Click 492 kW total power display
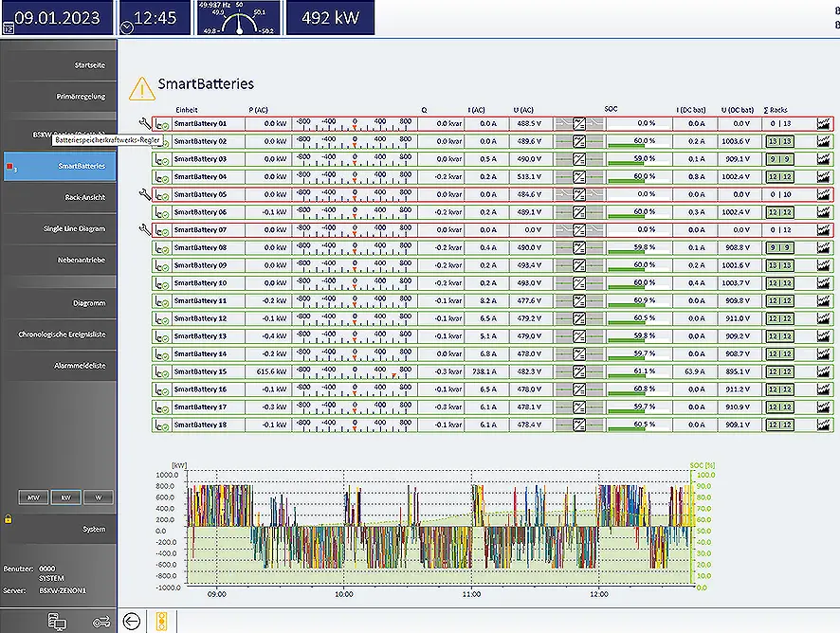 331,18
